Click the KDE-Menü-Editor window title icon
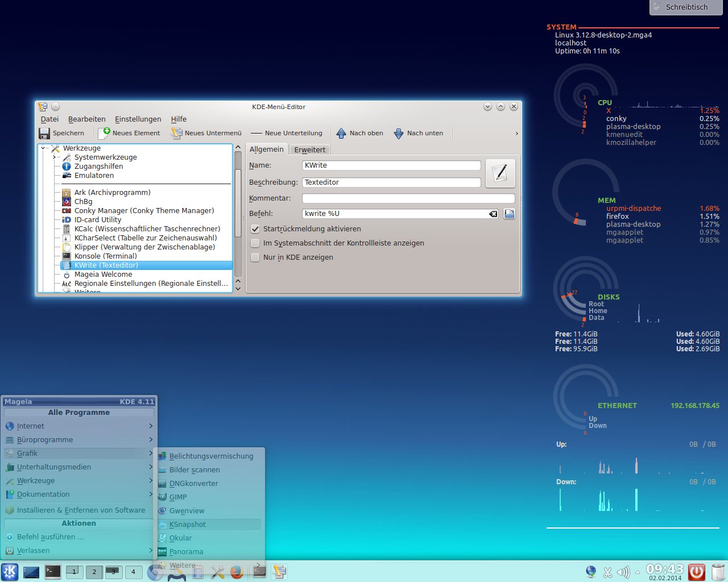The image size is (728, 582). click(x=43, y=107)
